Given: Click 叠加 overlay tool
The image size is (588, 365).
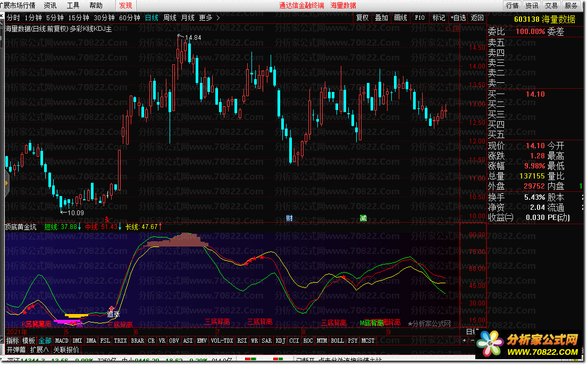Looking at the screenshot, I should pyautogui.click(x=381, y=18).
